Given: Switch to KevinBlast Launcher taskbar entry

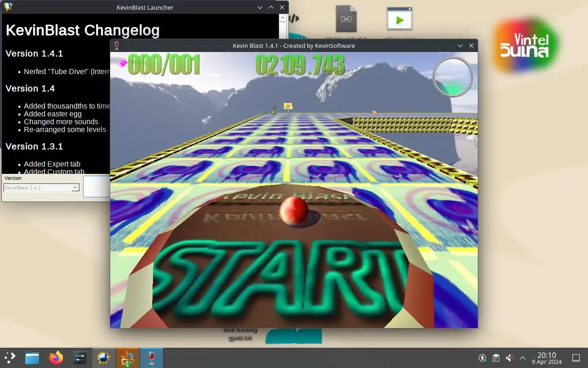Looking at the screenshot, I should [x=103, y=358].
